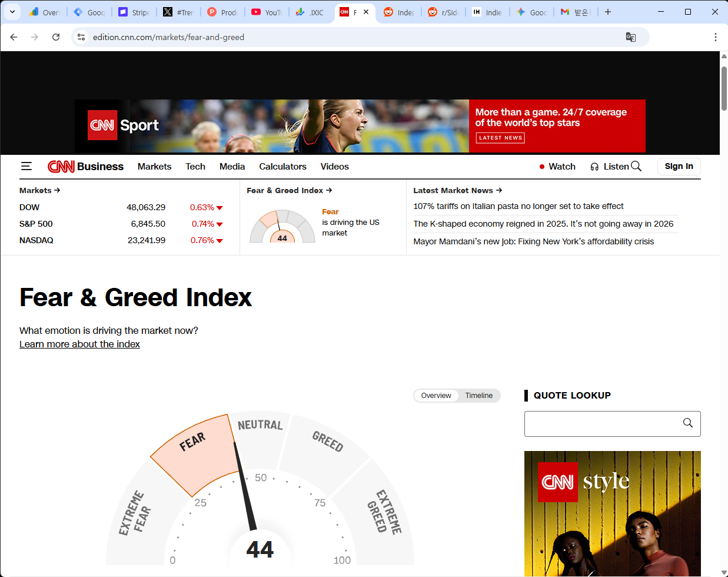The image size is (728, 577).
Task: Select the Overview view toggle
Action: [x=436, y=396]
